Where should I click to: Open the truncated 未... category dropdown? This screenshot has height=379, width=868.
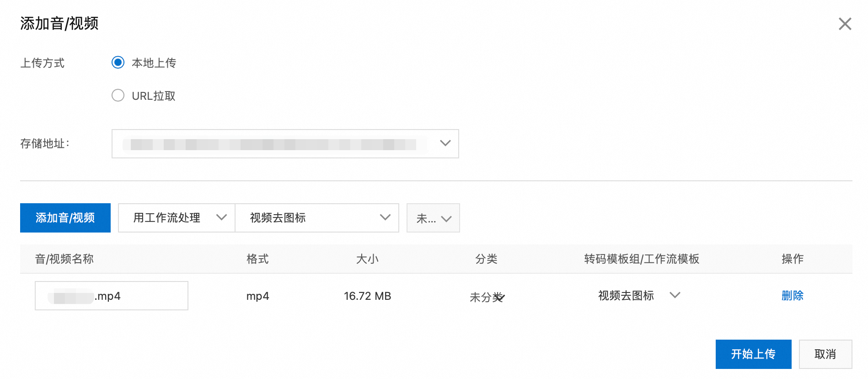pyautogui.click(x=433, y=218)
